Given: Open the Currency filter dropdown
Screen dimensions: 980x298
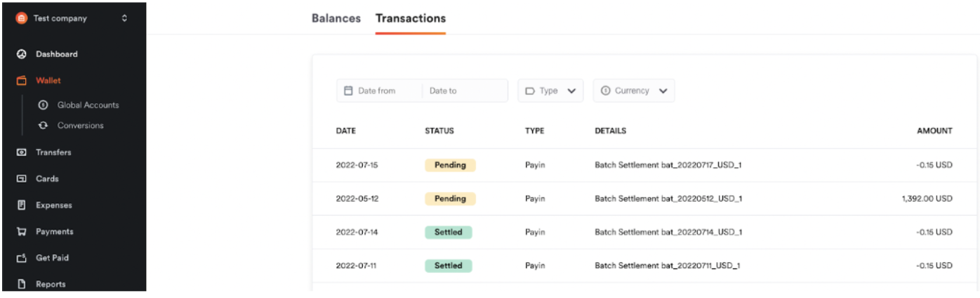Looking at the screenshot, I should pyautogui.click(x=633, y=91).
